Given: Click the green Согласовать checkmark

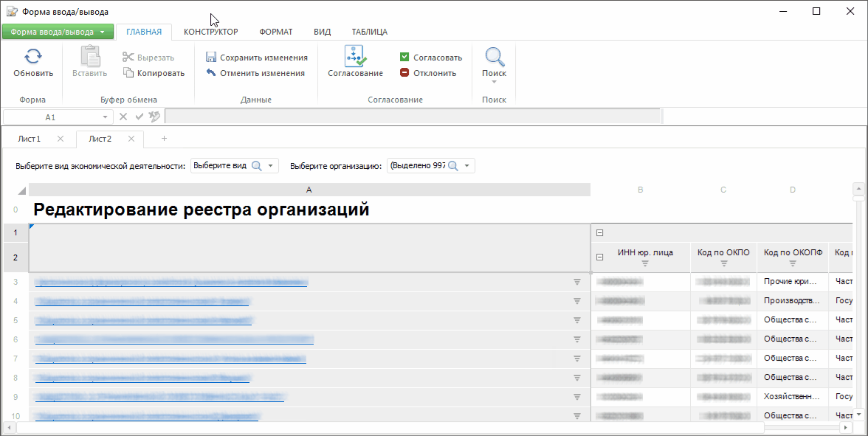Looking at the screenshot, I should coord(404,58).
